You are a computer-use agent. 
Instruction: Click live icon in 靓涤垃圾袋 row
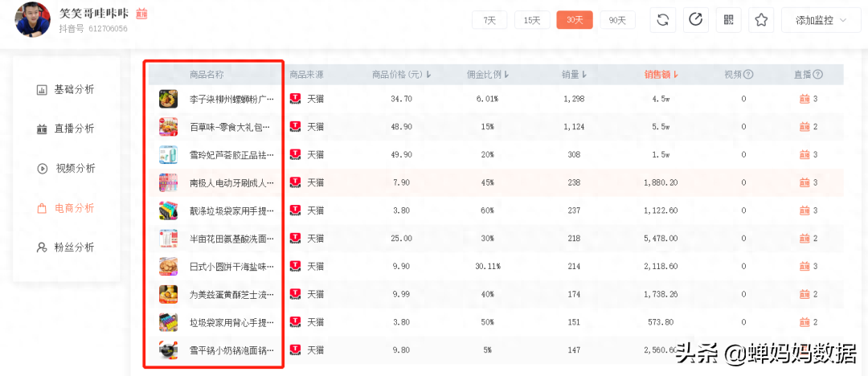(x=805, y=210)
